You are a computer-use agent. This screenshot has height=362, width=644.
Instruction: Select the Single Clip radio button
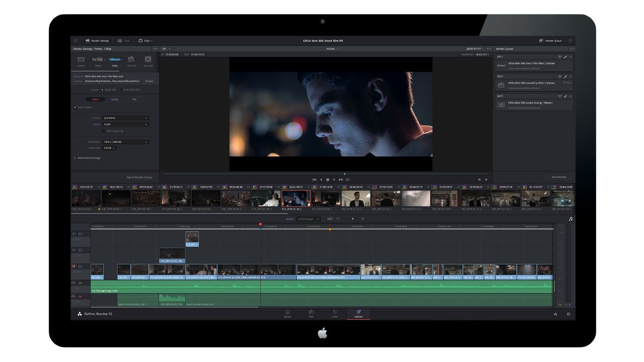pos(103,89)
